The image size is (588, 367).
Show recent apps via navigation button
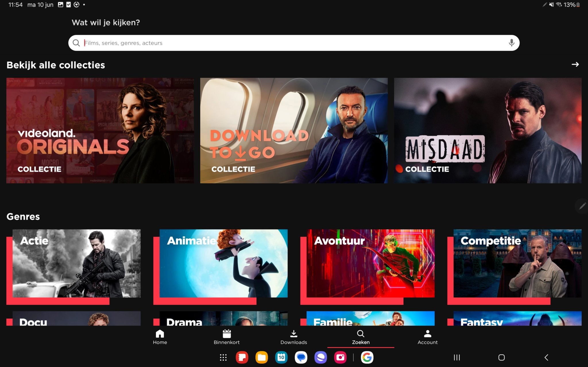coord(457,358)
